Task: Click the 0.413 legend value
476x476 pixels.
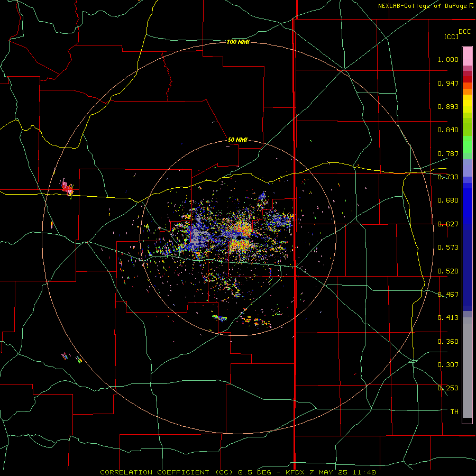Action: (448, 318)
